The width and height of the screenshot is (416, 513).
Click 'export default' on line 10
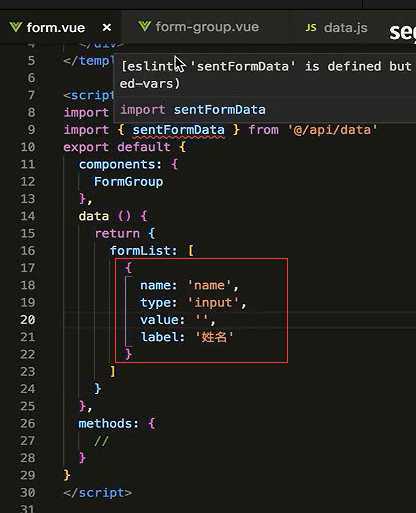117,147
